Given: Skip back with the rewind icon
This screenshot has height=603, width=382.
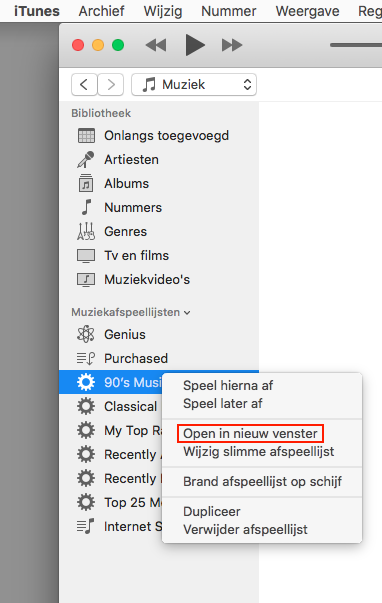Looking at the screenshot, I should tap(156, 45).
